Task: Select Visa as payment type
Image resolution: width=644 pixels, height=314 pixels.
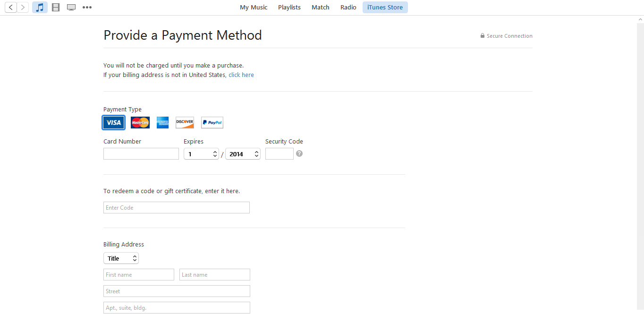Action: (113, 123)
